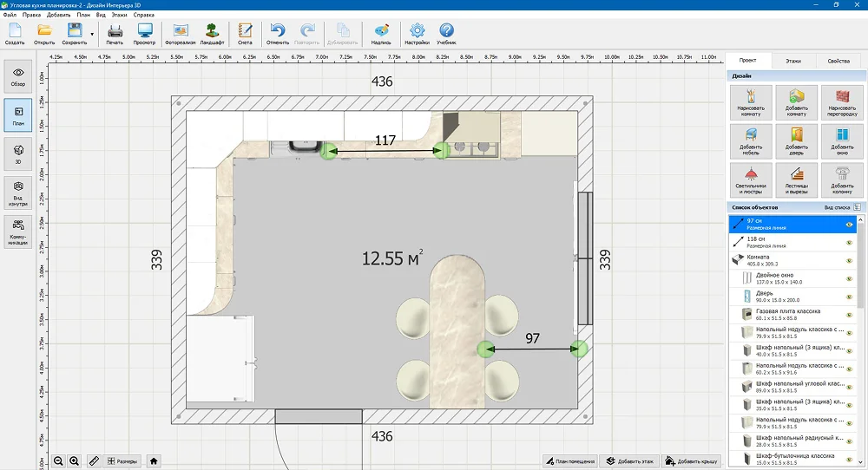The image size is (868, 470).
Task: Click the Добавить этаж button
Action: click(631, 460)
